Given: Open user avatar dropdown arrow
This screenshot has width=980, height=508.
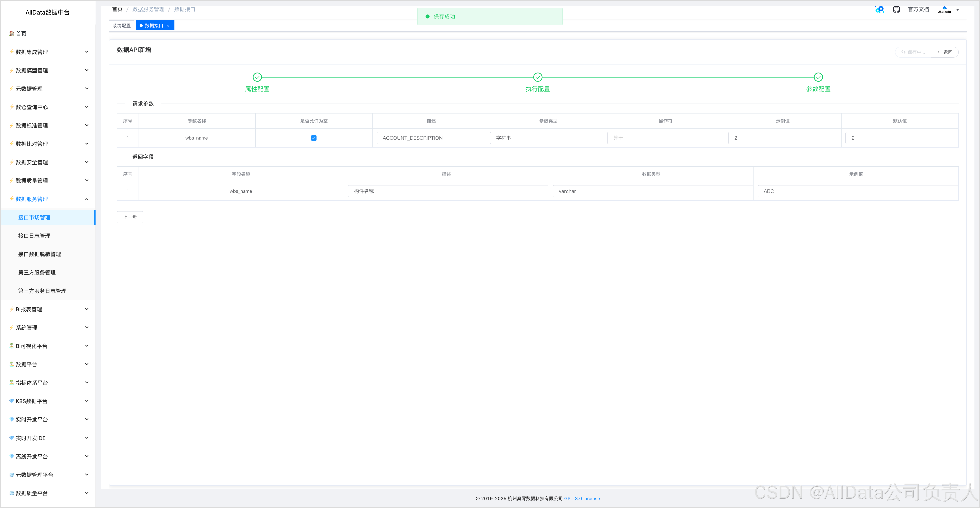Looking at the screenshot, I should (958, 10).
